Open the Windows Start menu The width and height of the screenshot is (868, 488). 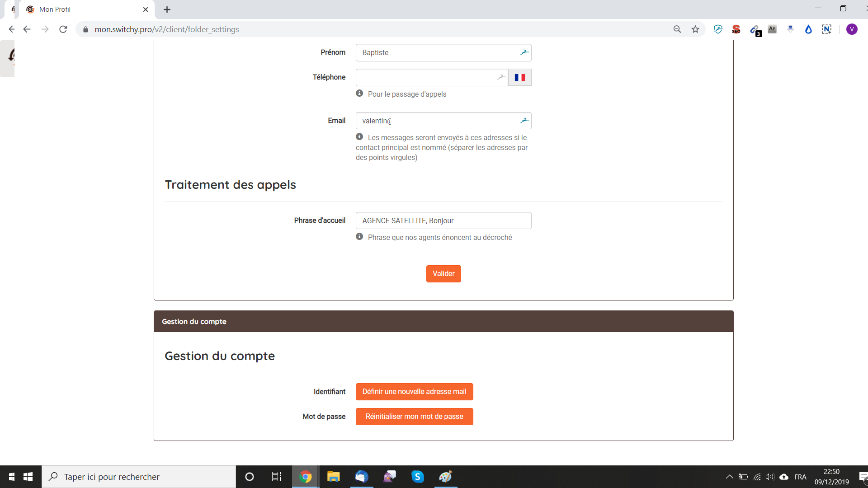[28, 477]
